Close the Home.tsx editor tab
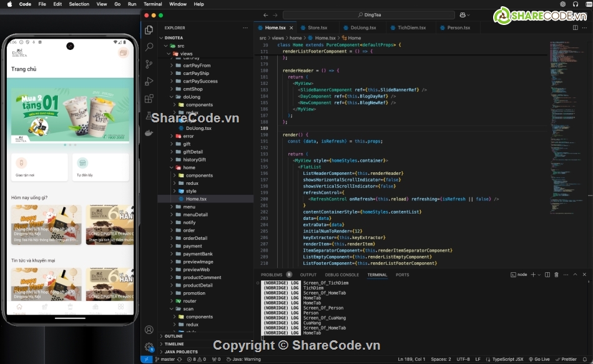The width and height of the screenshot is (593, 364). (292, 27)
